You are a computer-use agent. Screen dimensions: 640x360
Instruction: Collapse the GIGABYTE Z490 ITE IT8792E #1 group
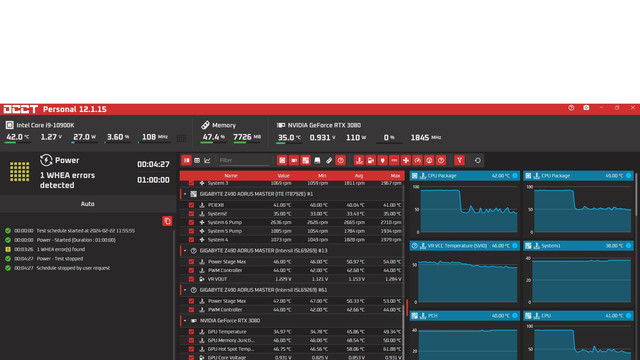coord(185,194)
